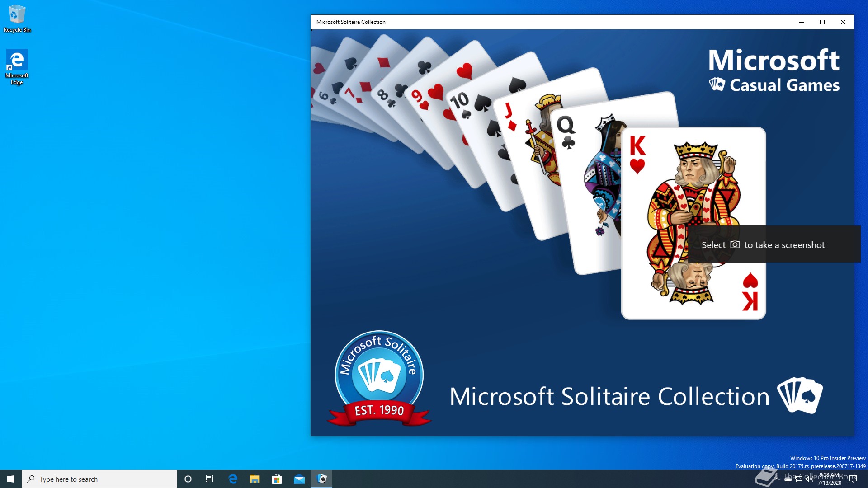Click the OneDrive cloud tray icon
This screenshot has width=868, height=488.
[788, 479]
